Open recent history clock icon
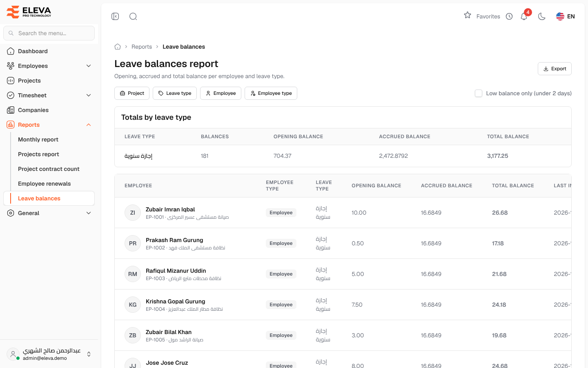Viewport: 588px width, 368px height. click(509, 16)
